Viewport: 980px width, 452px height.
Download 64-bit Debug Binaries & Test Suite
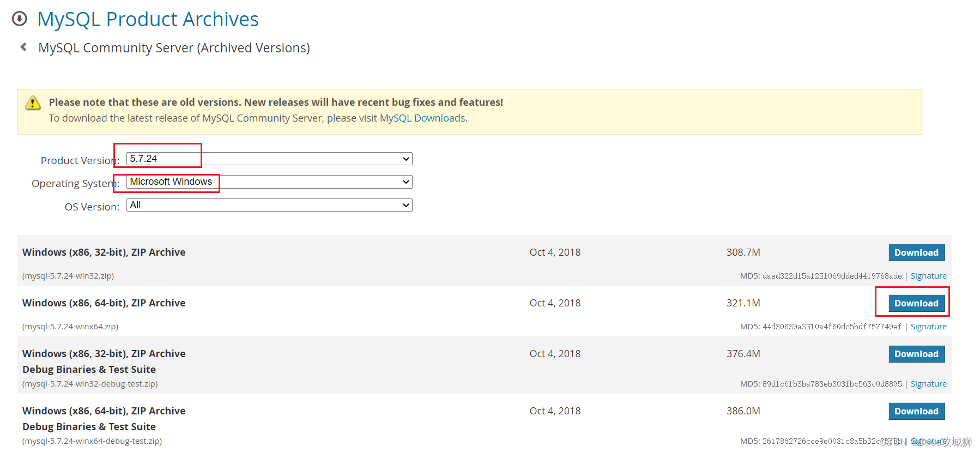916,411
